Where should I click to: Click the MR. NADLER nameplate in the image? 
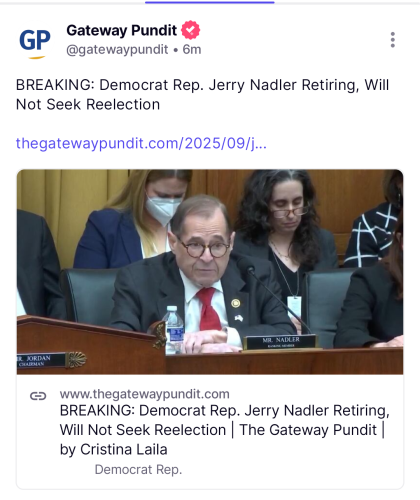click(281, 342)
